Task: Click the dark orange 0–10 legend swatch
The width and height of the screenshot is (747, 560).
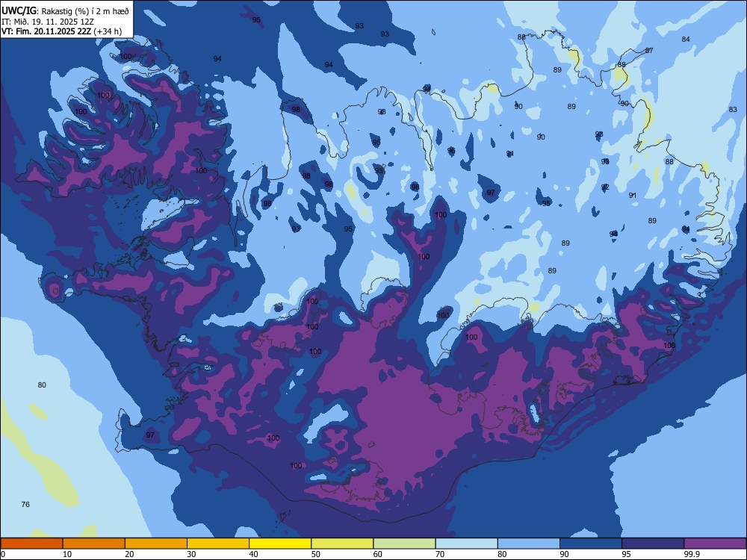Action: click(31, 544)
